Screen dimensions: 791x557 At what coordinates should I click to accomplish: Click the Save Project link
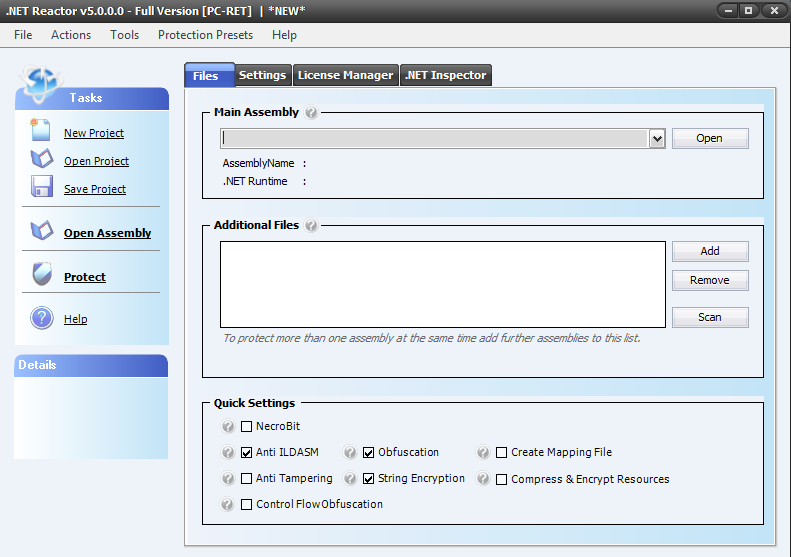(x=95, y=189)
